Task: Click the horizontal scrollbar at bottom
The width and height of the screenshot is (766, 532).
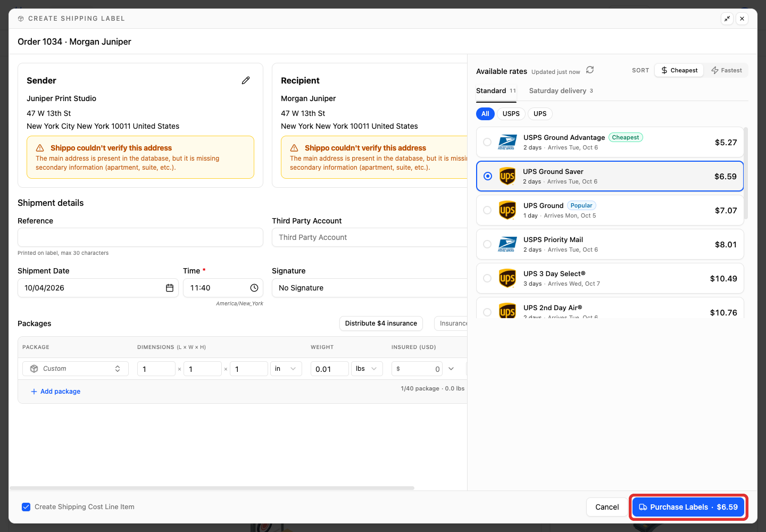Action: 212,488
